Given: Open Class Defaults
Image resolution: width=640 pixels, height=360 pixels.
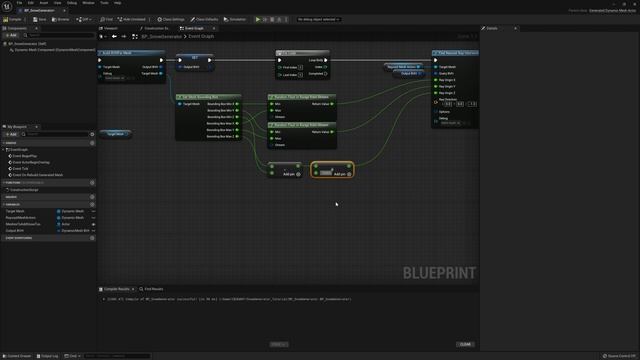Looking at the screenshot, I should coord(204,19).
